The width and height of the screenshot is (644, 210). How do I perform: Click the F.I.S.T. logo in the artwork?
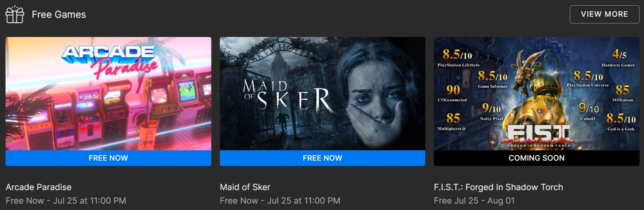click(538, 136)
